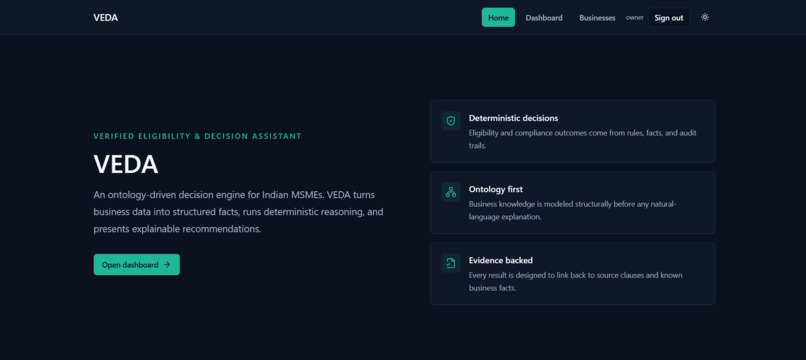Screen dimensions: 806x360
Task: Open the Businesses nav item
Action: (597, 17)
